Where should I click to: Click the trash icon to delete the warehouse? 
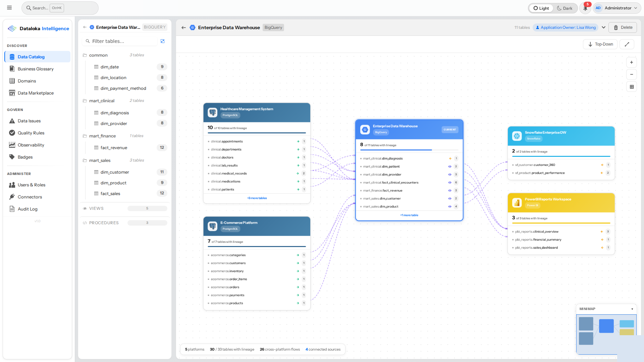click(x=616, y=27)
